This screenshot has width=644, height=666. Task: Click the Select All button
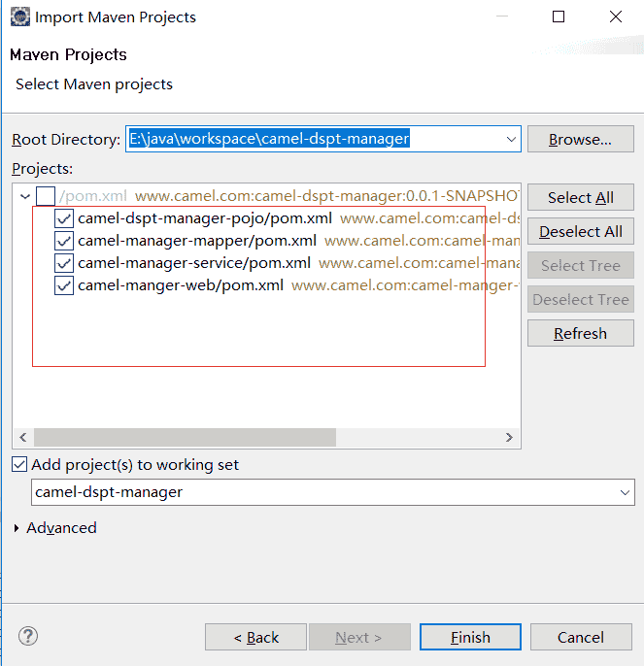tap(581, 197)
